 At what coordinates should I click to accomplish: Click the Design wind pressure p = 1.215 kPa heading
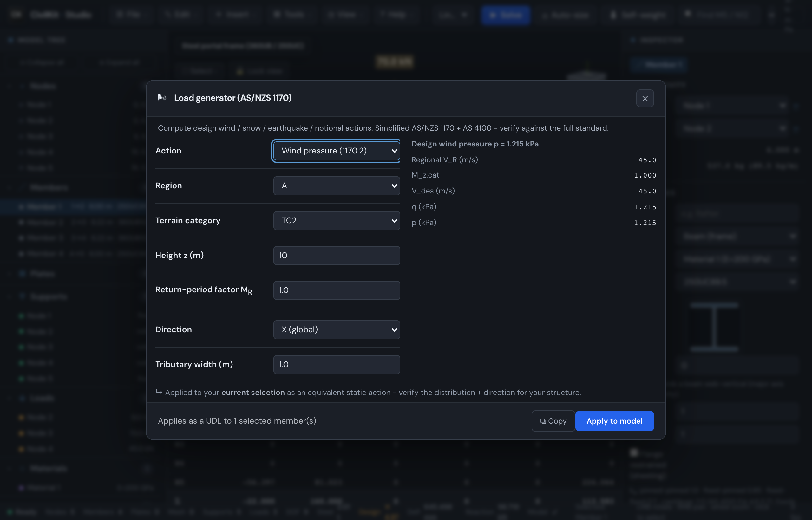point(475,144)
